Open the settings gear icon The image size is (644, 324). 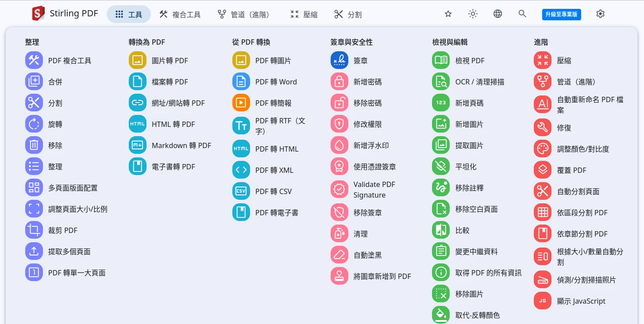coord(600,14)
